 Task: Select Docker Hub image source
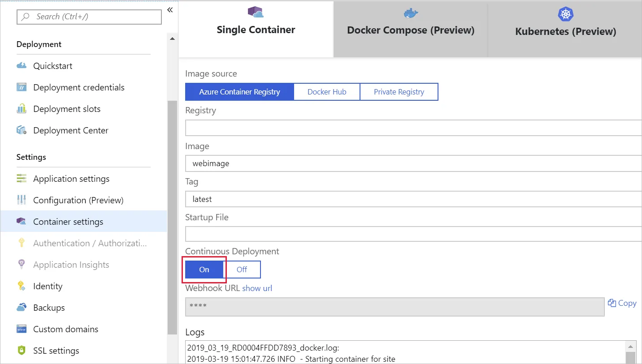click(327, 92)
